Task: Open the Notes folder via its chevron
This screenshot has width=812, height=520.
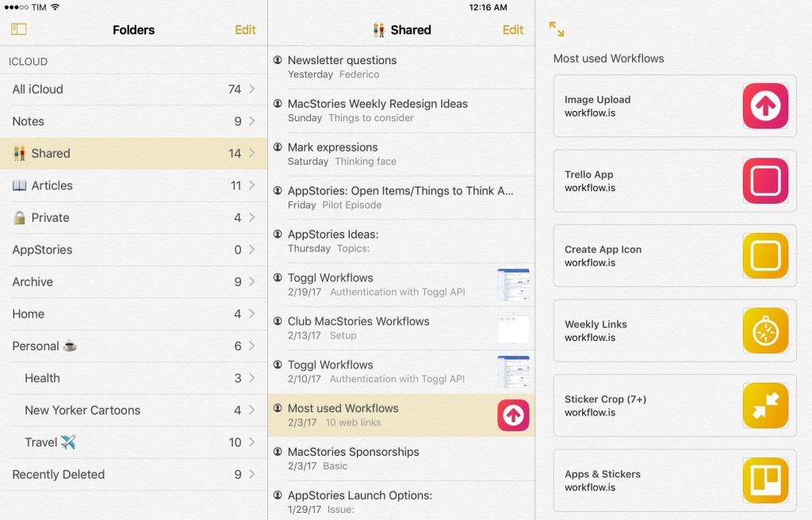Action: (254, 121)
